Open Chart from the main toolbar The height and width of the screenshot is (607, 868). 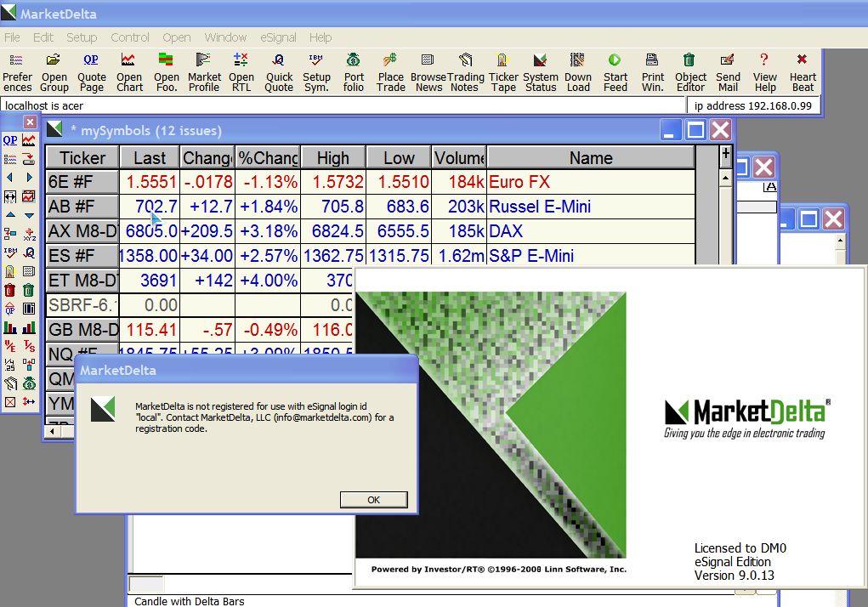(x=129, y=71)
